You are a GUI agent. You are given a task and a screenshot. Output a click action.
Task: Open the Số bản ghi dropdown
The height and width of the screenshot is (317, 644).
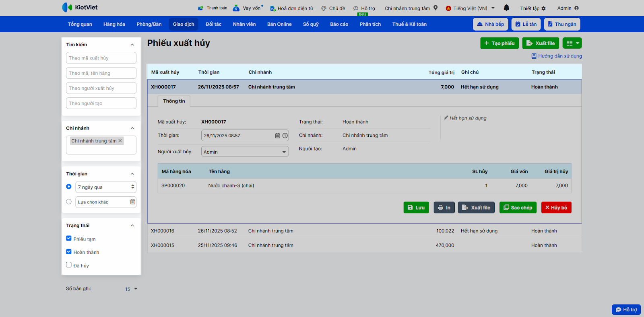131,289
